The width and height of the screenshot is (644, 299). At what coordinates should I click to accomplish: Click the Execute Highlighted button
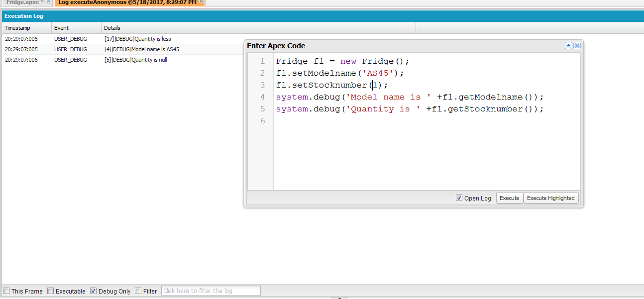click(x=550, y=198)
